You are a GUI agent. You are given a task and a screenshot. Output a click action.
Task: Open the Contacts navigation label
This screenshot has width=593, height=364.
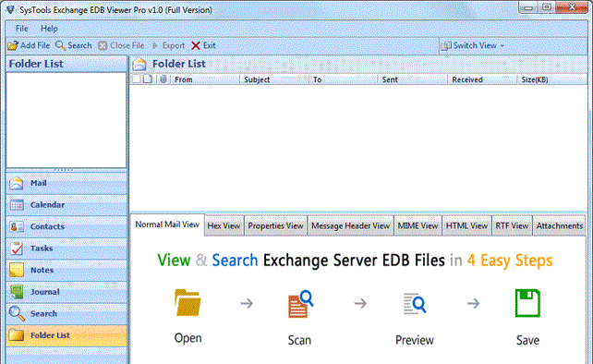point(47,226)
